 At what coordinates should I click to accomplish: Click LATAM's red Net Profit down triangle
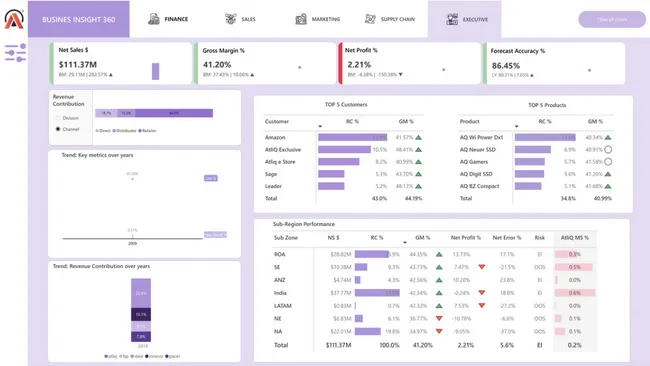482,305
